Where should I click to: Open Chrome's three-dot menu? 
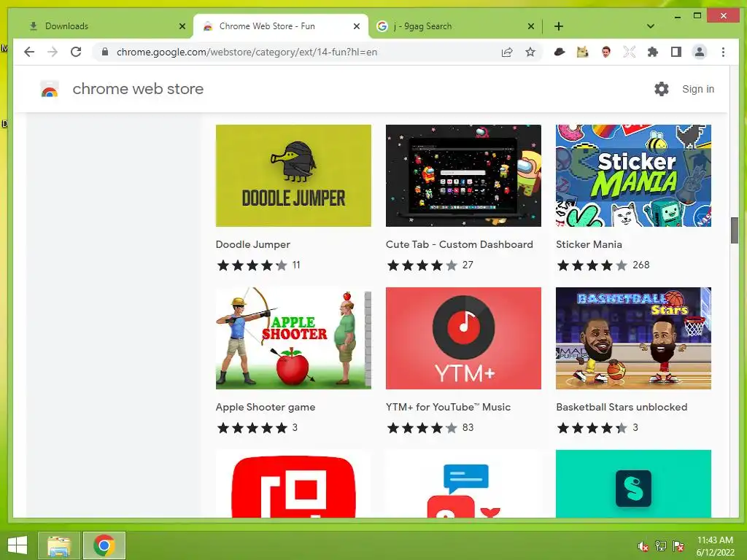[x=723, y=52]
